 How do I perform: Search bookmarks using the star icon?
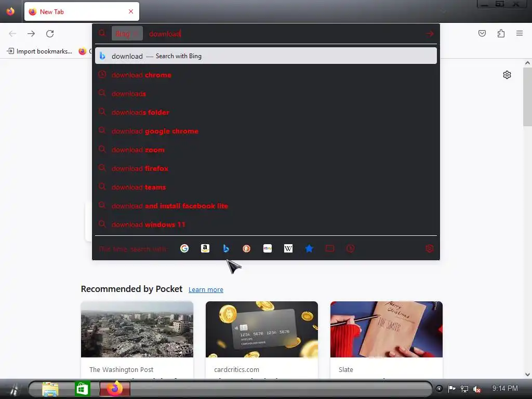(309, 249)
